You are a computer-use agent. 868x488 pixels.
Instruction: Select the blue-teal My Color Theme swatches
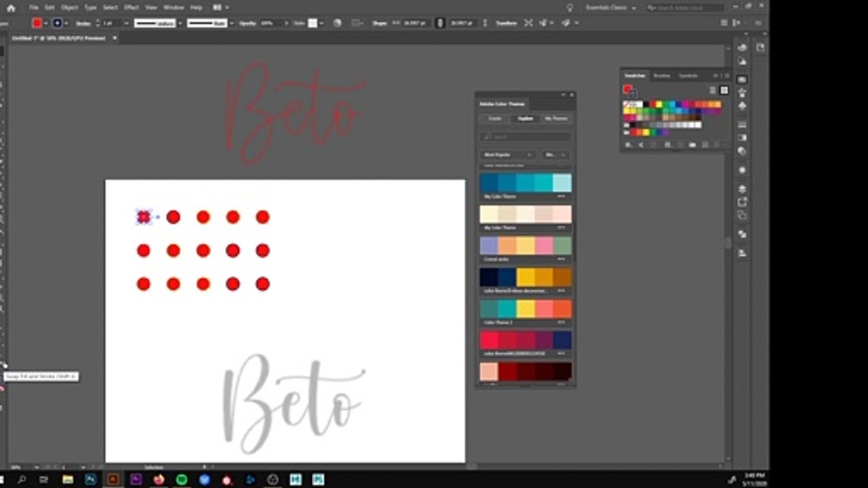(526, 183)
